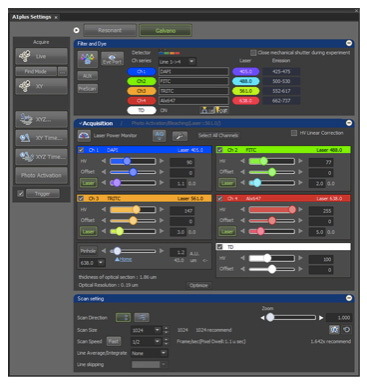Select the bidirectional scan direction icon
This screenshot has width=367, height=384.
click(142, 317)
